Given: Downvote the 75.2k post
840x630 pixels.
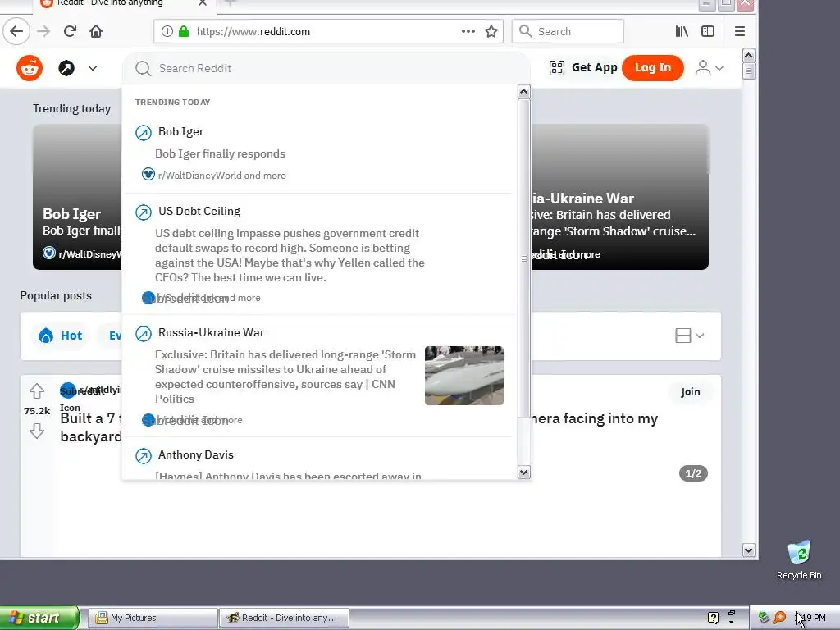Looking at the screenshot, I should coord(36,431).
